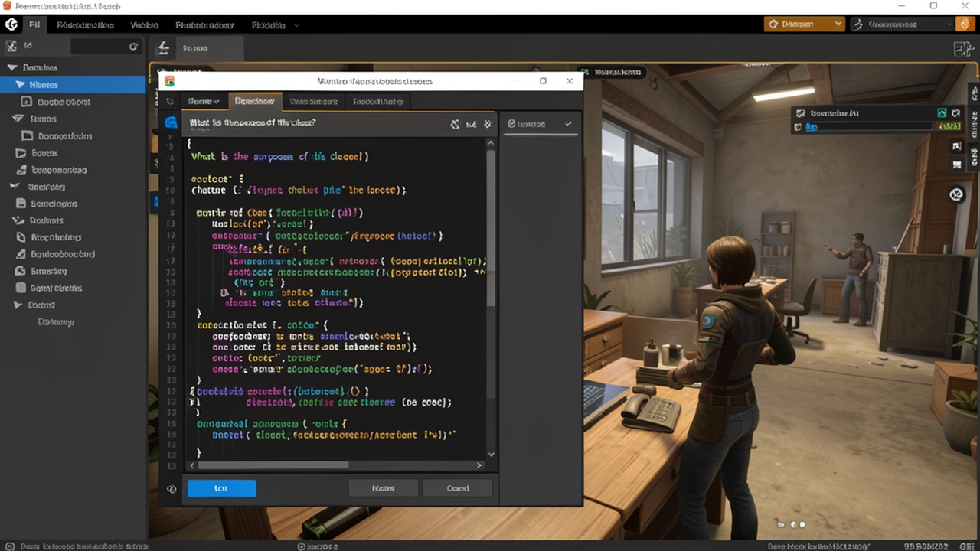Collapse the highlighted blue tree item in sidebar
This screenshot has width=980, height=551.
point(20,85)
